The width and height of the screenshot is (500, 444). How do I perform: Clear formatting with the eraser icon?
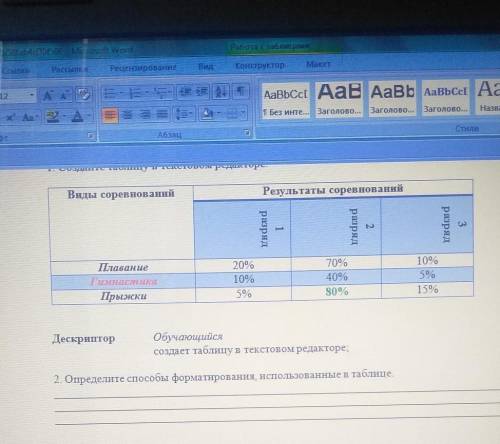84,95
